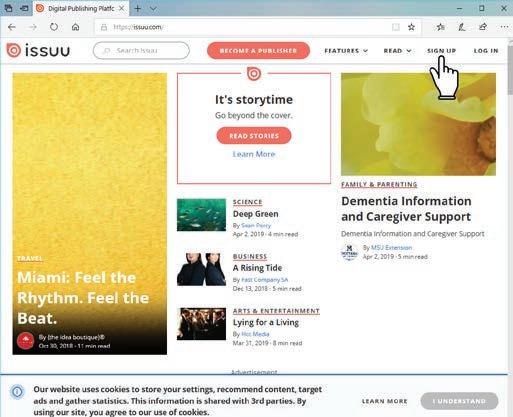
Task: Open browser settings ellipsis menu
Action: click(x=504, y=27)
